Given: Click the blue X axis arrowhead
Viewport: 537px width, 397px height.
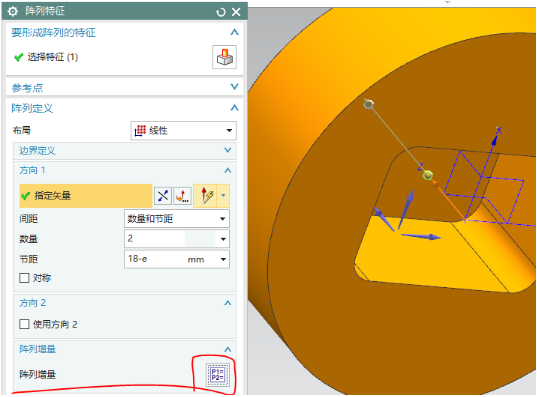Looking at the screenshot, I should (x=495, y=140).
